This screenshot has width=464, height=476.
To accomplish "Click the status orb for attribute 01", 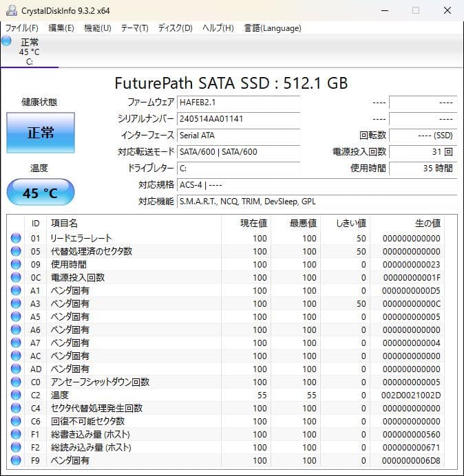I will tap(16, 238).
